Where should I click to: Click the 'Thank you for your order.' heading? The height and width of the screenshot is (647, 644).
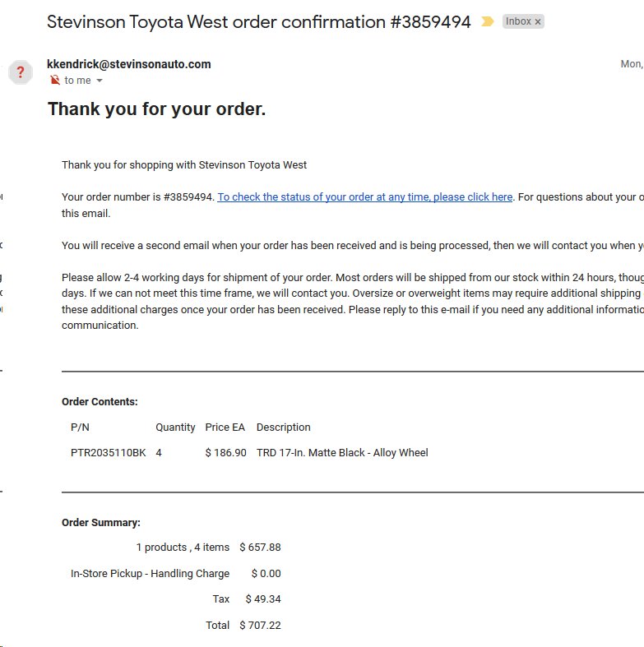click(157, 109)
